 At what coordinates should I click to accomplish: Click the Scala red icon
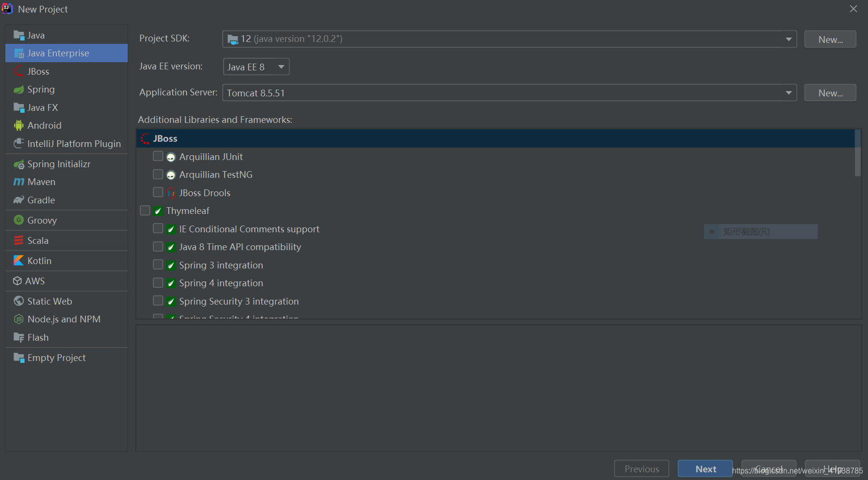19,240
